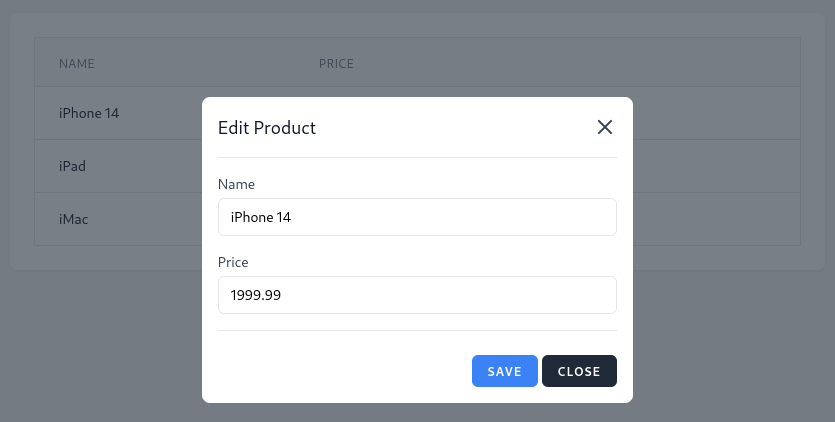Click iPad row area right of the dialog
835x422 pixels.
[x=716, y=166]
